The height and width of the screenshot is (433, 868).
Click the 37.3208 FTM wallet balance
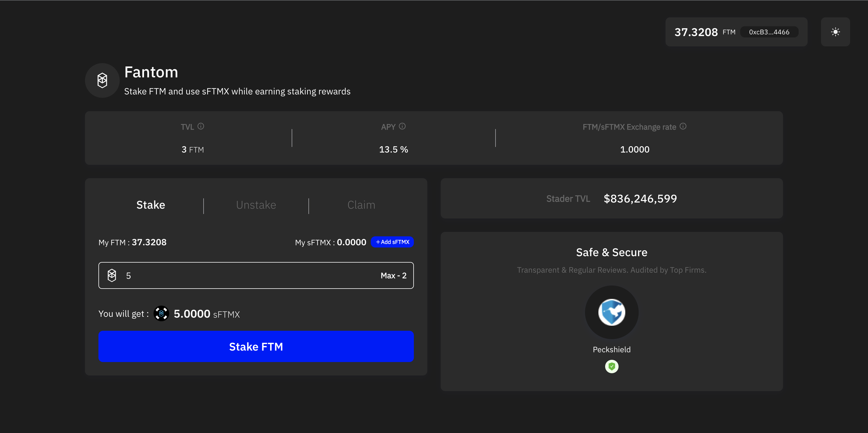705,32
